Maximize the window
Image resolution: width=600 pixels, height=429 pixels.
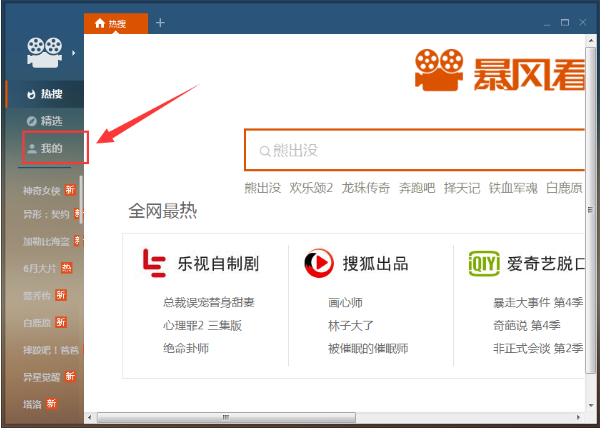pyautogui.click(x=565, y=23)
